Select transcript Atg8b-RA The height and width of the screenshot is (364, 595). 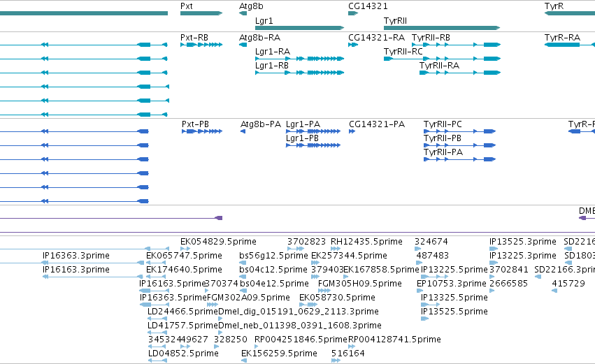[243, 45]
